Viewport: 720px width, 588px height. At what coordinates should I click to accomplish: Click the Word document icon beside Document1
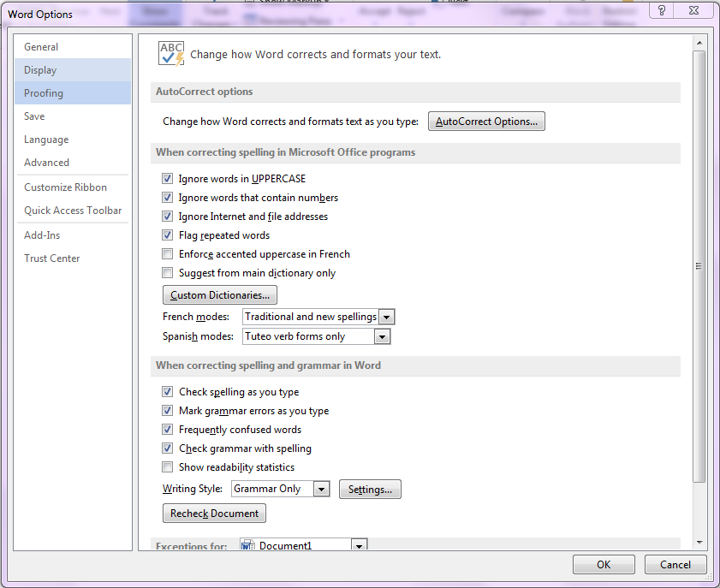coord(248,545)
